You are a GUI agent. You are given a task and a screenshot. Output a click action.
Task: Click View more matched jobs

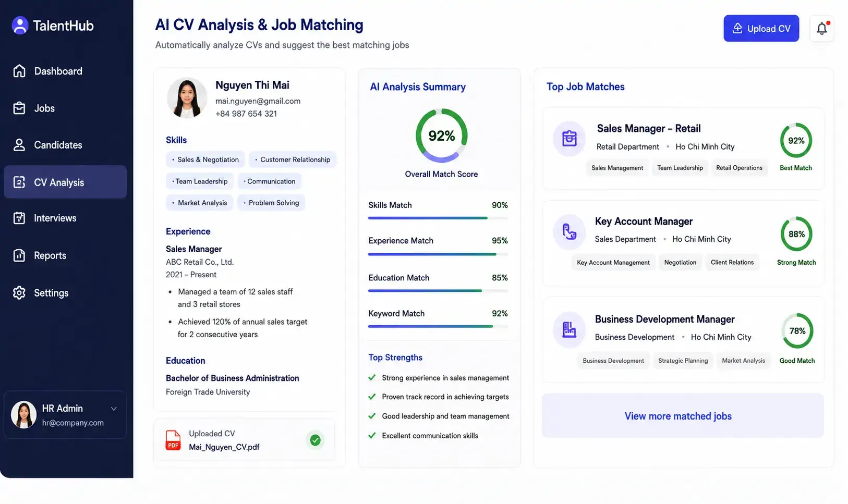click(683, 415)
